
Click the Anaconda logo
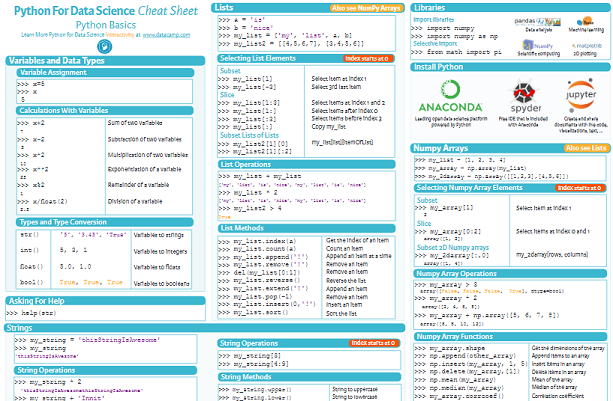pyautogui.click(x=450, y=96)
